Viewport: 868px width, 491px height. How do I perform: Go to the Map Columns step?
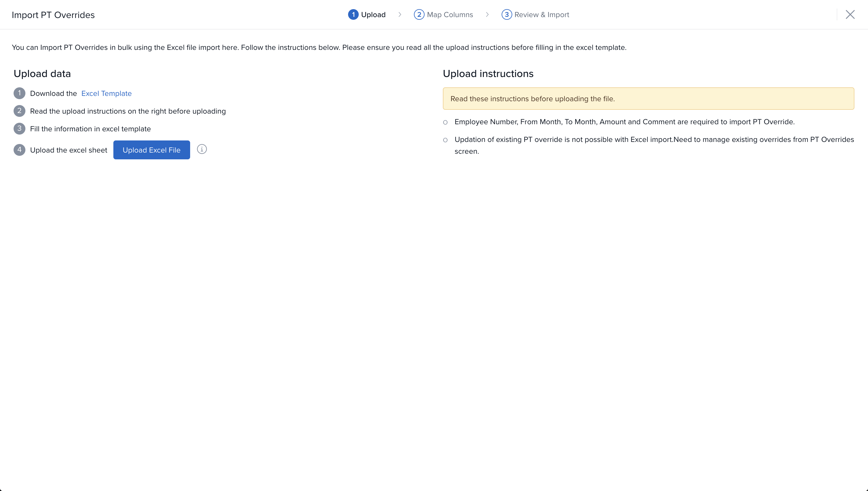coord(450,14)
